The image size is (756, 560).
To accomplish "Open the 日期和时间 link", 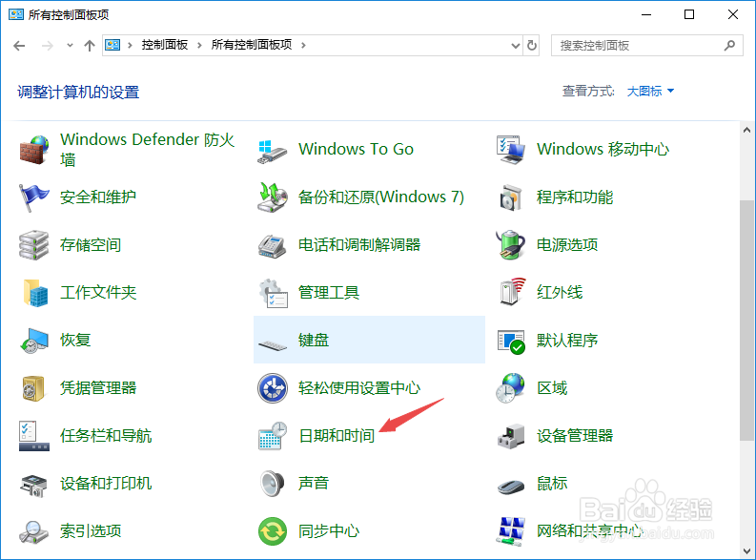I will point(337,436).
